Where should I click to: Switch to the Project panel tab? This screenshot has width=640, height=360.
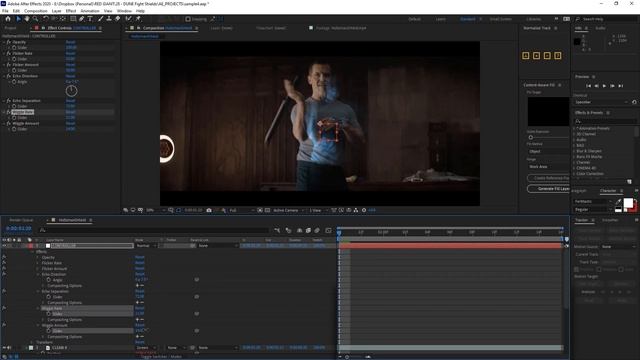point(11,28)
